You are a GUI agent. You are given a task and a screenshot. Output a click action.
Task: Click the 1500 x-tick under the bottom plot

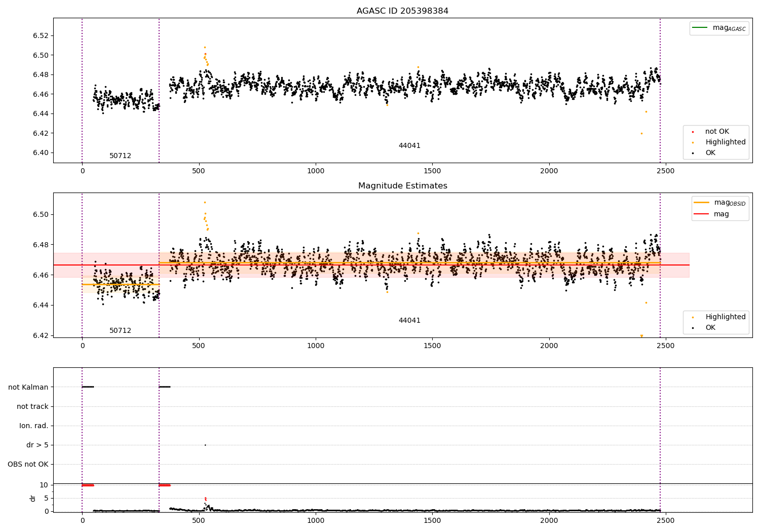[432, 520]
